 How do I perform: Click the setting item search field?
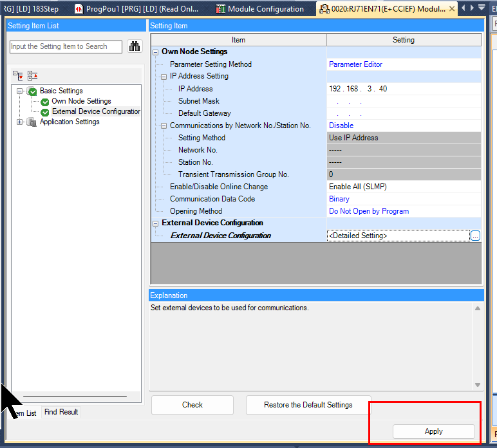coord(66,46)
